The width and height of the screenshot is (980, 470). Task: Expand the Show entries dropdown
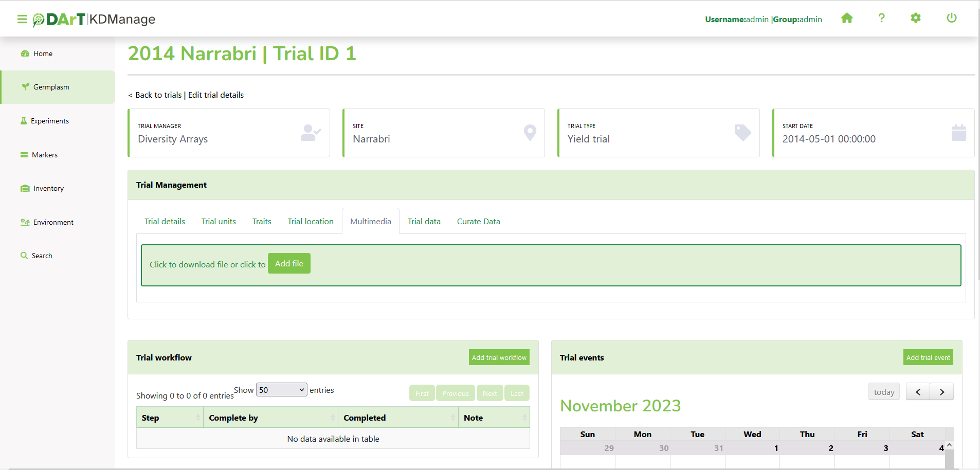pyautogui.click(x=281, y=390)
